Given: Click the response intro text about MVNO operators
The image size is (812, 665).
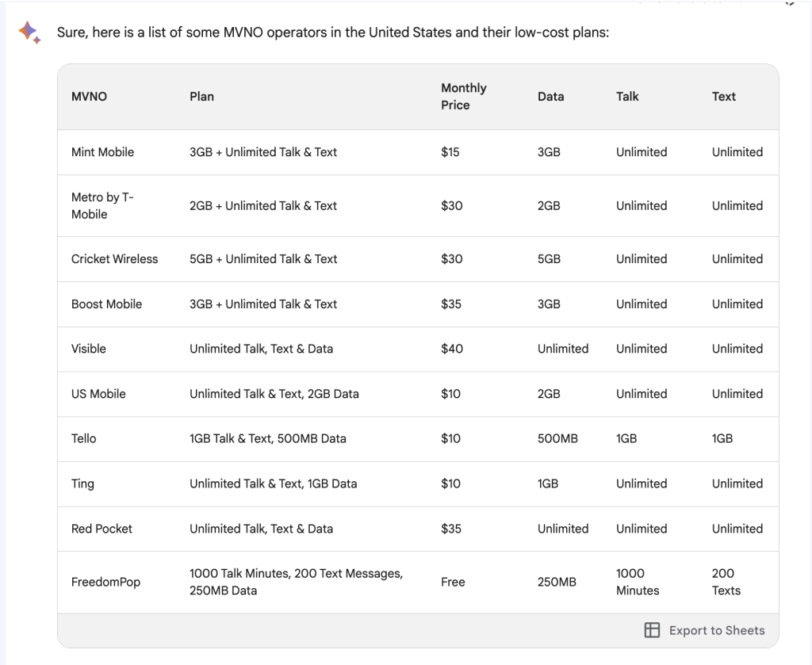Looking at the screenshot, I should [x=332, y=34].
